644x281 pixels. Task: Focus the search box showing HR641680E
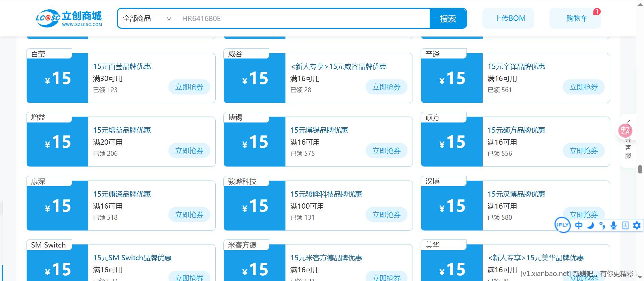pyautogui.click(x=304, y=18)
